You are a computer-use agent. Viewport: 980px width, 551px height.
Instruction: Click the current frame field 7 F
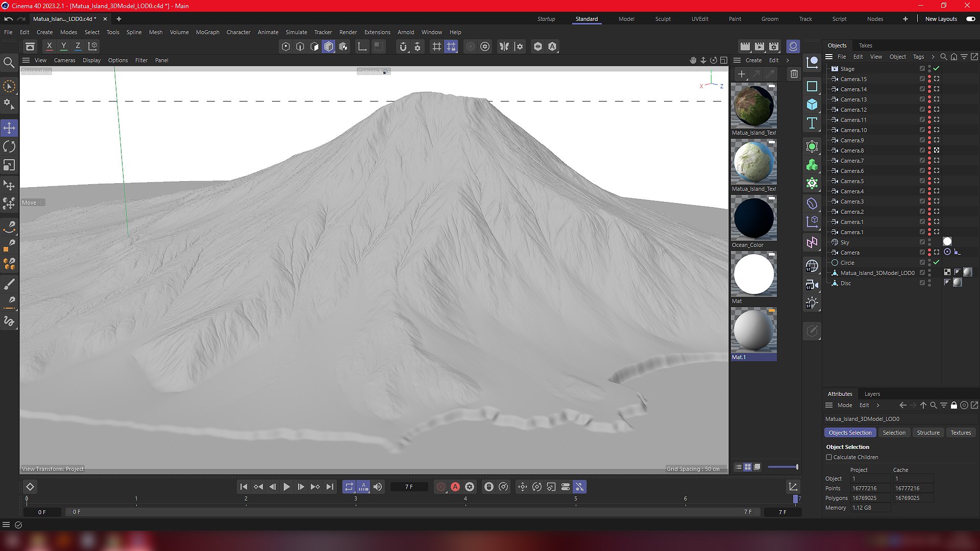coord(409,487)
